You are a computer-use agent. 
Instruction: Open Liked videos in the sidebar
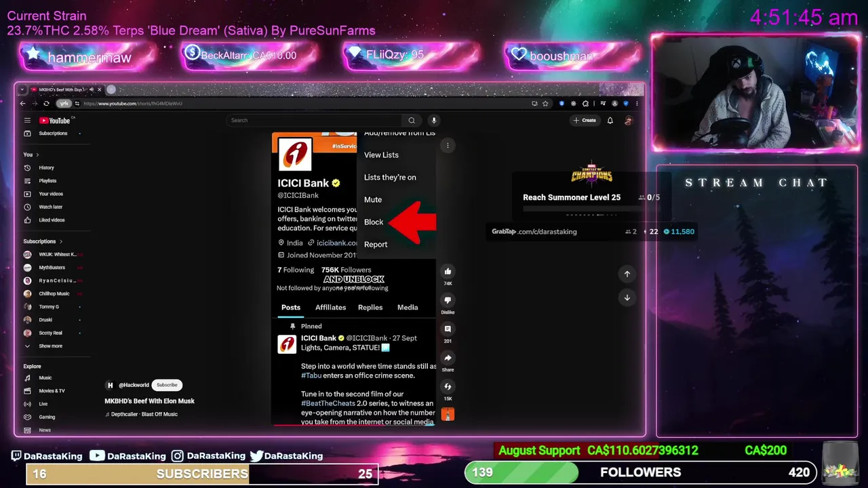(51, 220)
